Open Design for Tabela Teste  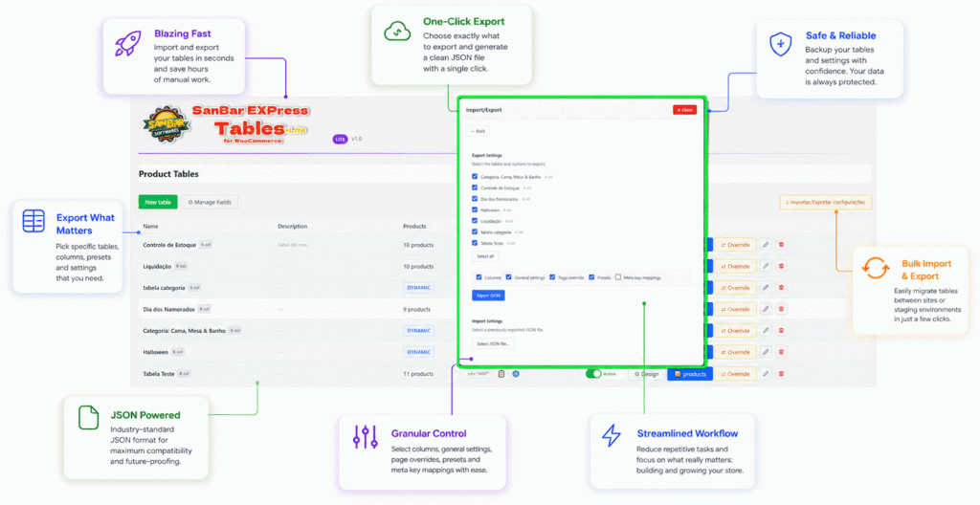coord(646,374)
